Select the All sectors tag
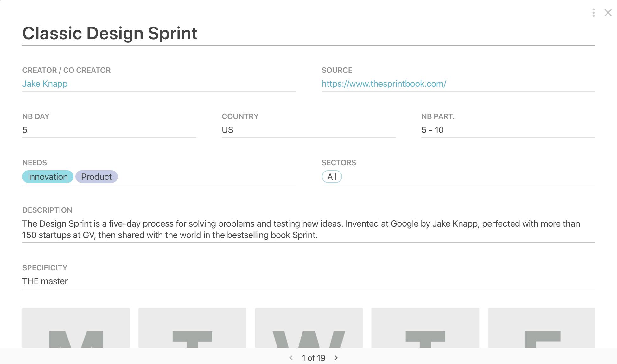This screenshot has width=617, height=364. [332, 177]
